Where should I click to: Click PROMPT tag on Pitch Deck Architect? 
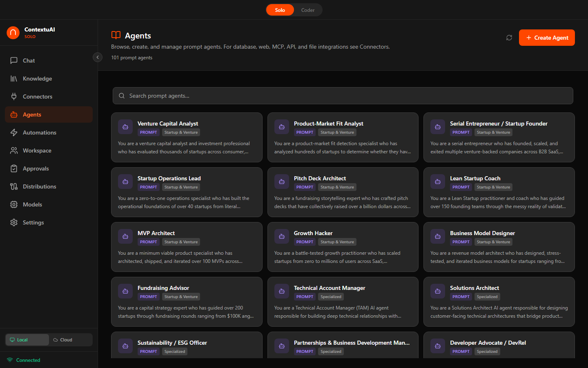[x=305, y=187]
